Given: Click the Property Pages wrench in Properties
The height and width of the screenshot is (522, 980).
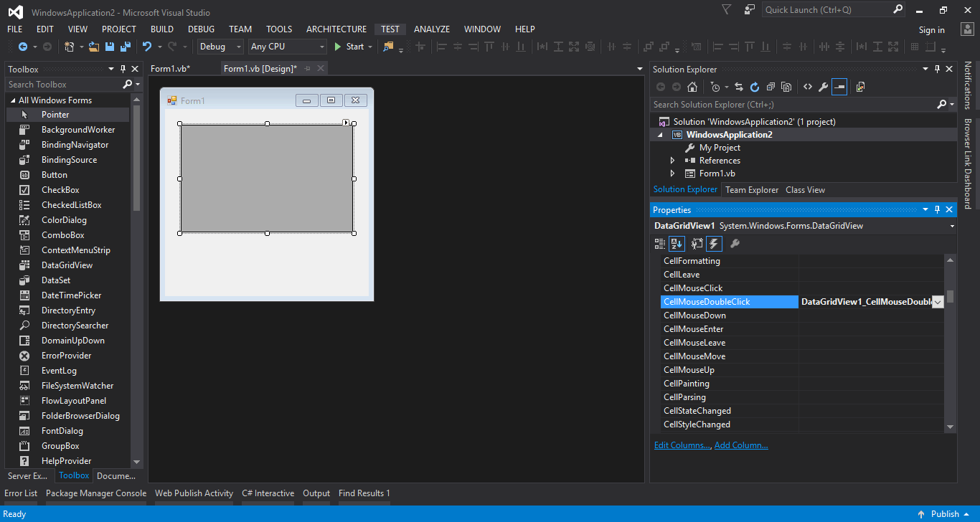Looking at the screenshot, I should tap(735, 244).
